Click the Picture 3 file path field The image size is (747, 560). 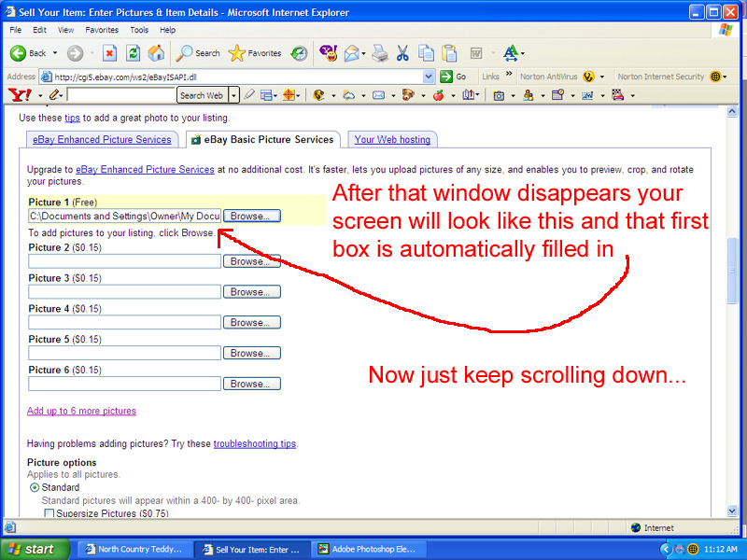point(124,292)
